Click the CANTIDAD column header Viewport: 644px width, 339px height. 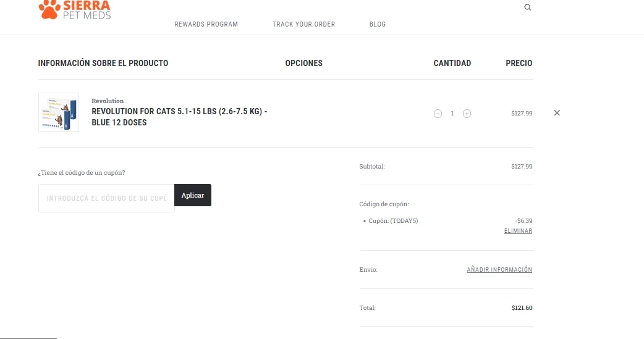(x=452, y=63)
